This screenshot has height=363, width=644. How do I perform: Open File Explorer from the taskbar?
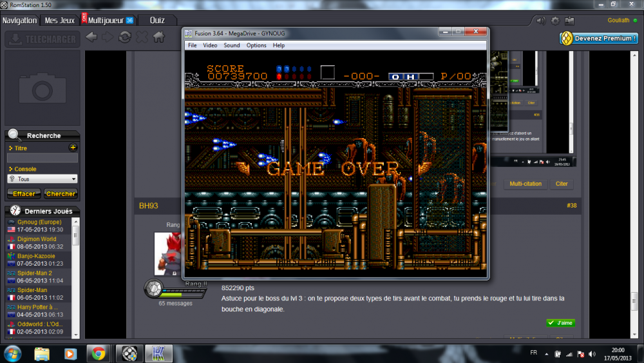click(42, 353)
